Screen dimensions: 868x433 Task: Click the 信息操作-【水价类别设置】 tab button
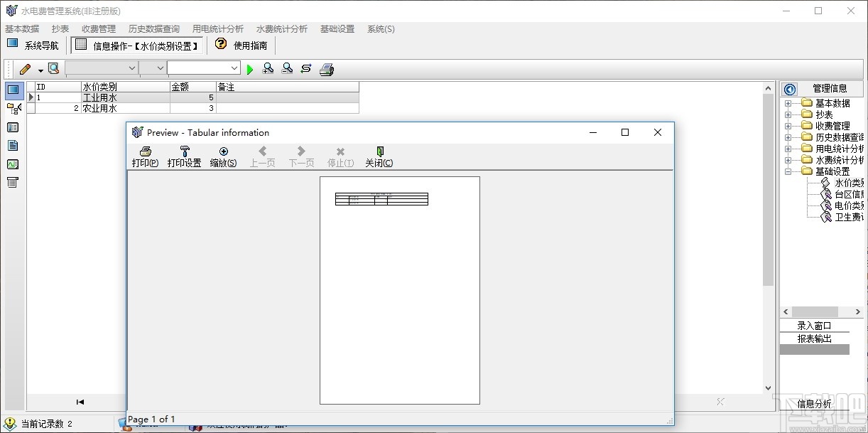[138, 46]
